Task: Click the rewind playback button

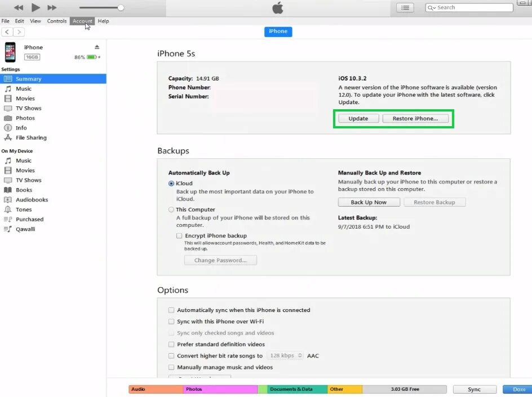Action: coord(19,7)
